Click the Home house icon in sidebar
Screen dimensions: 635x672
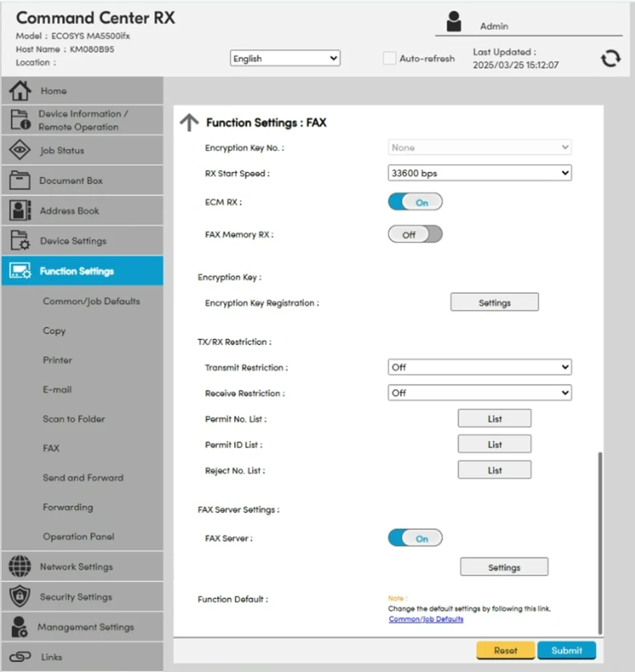point(20,91)
